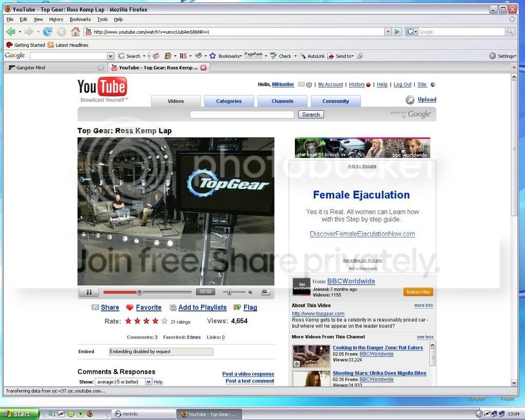Open the Tools menu
This screenshot has width=525, height=420.
(x=103, y=19)
